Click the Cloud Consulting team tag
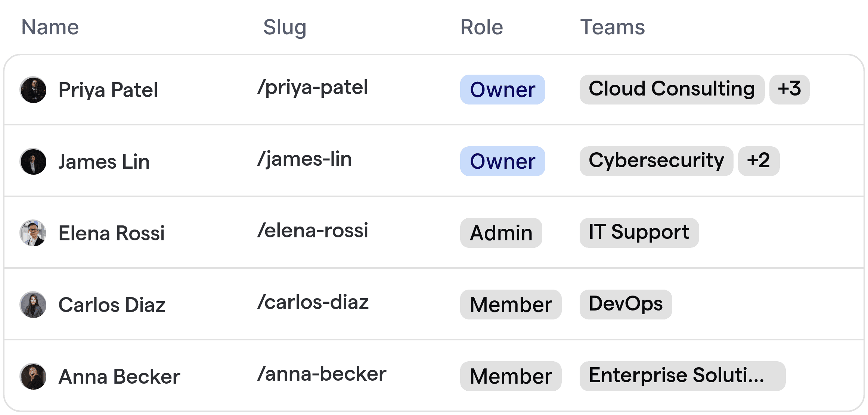 [x=672, y=89]
